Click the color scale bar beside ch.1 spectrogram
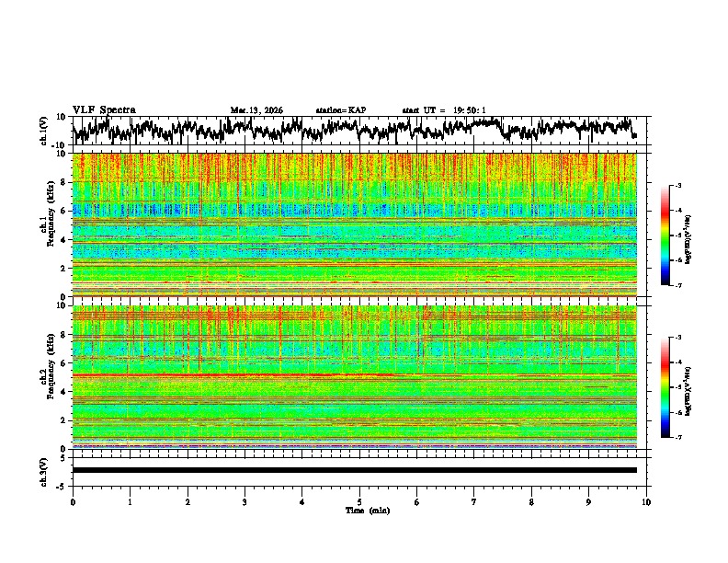 pos(665,236)
